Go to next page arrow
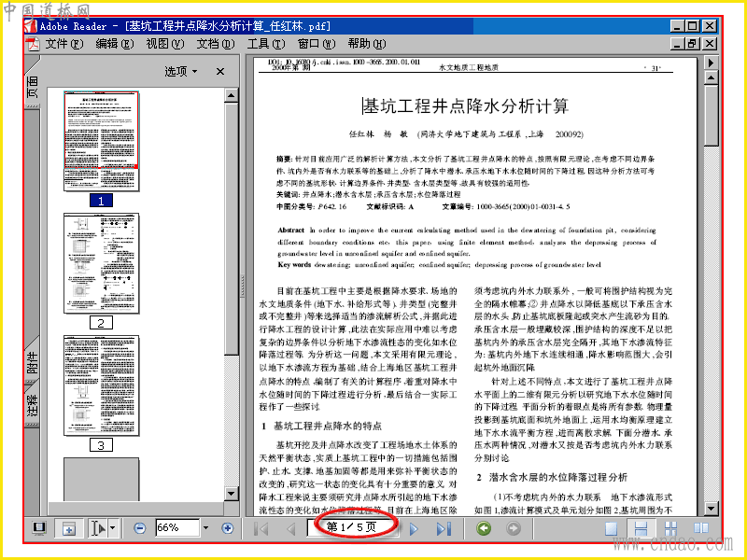The height and width of the screenshot is (560, 747). [414, 528]
